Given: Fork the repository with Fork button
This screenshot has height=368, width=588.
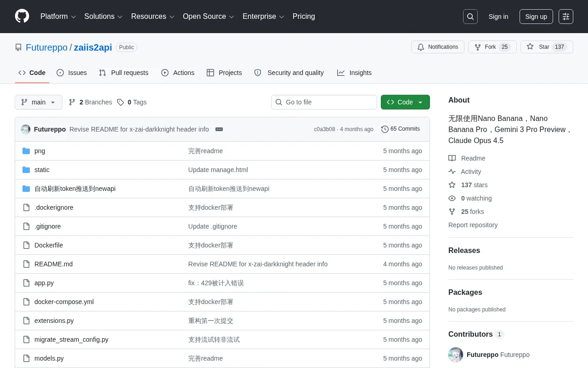Looking at the screenshot, I should 492,47.
